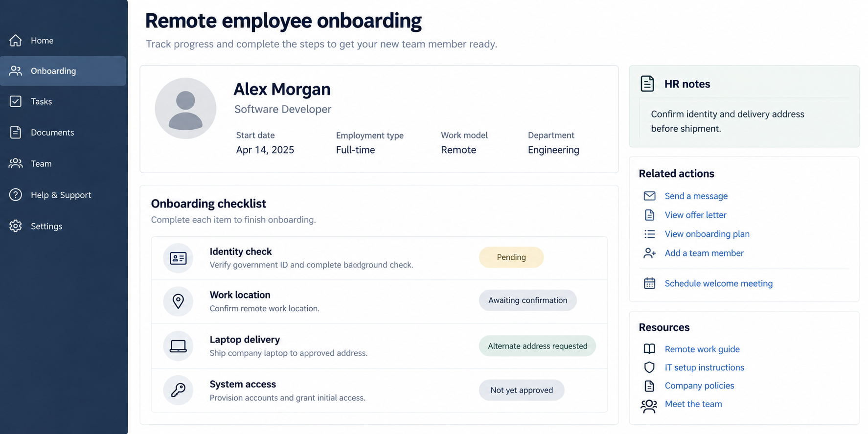Screen dimensions: 868x434
Task: Click the Settings gear icon in the sidebar
Action: (x=16, y=226)
